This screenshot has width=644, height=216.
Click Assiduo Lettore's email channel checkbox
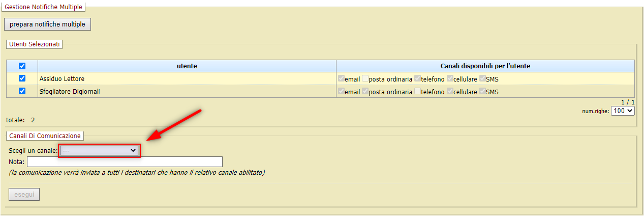[x=341, y=78]
